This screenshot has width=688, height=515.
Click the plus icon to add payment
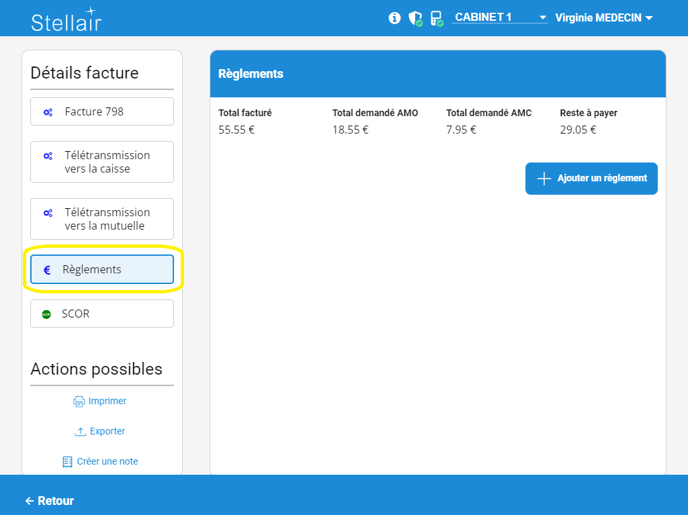(x=544, y=179)
